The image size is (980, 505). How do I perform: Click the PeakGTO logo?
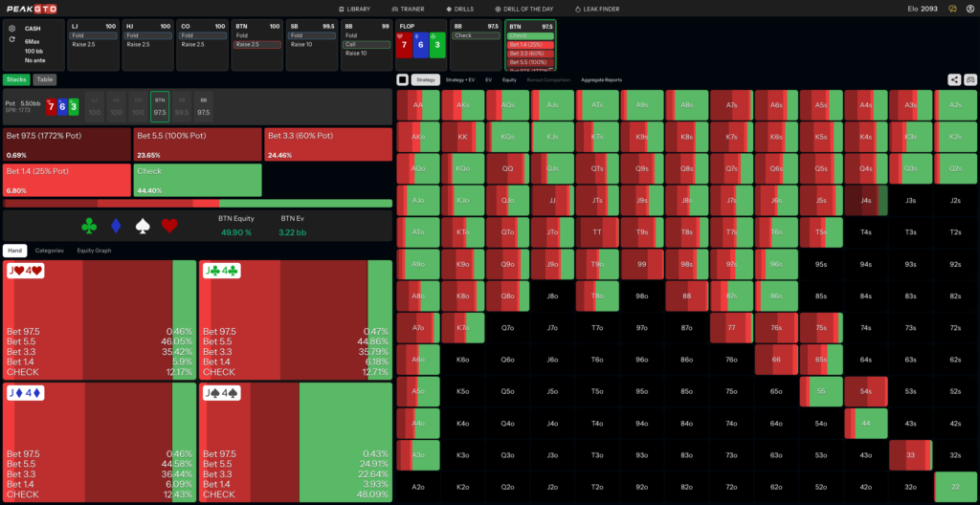[32, 9]
